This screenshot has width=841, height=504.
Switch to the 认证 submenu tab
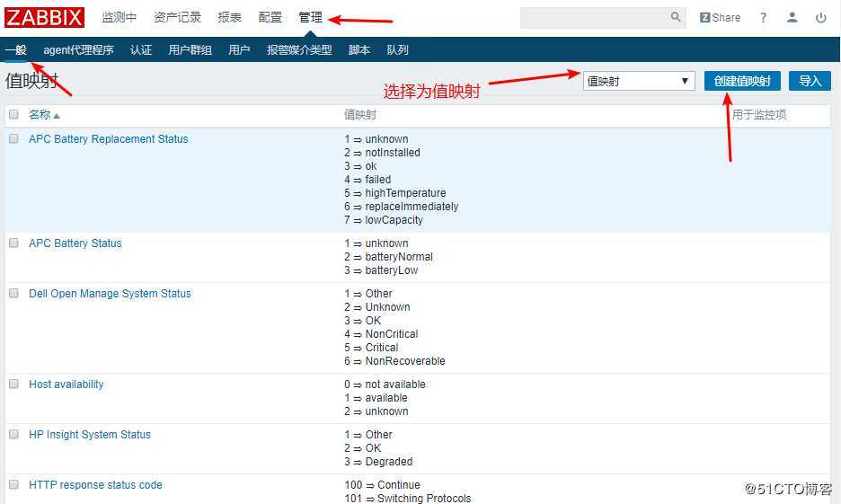pyautogui.click(x=141, y=50)
